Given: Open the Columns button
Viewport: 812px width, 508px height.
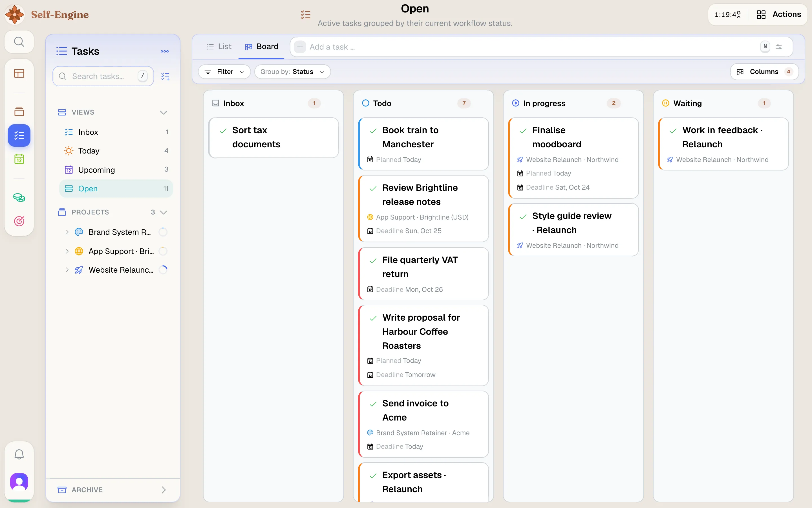Looking at the screenshot, I should coord(764,72).
